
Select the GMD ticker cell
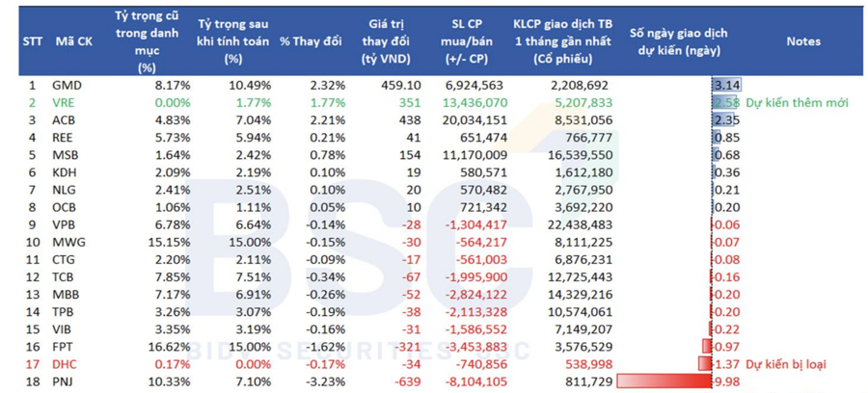66,86
